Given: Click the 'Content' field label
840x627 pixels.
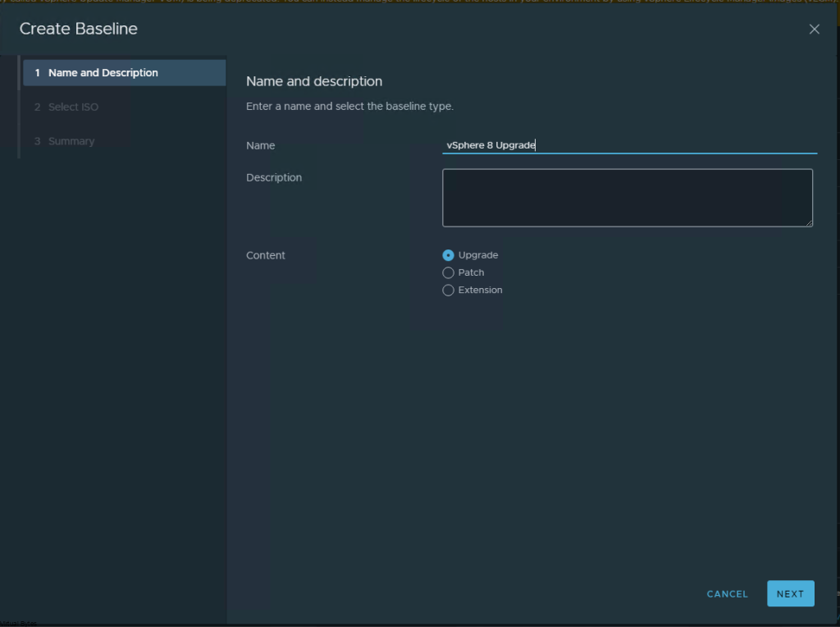Looking at the screenshot, I should click(266, 255).
